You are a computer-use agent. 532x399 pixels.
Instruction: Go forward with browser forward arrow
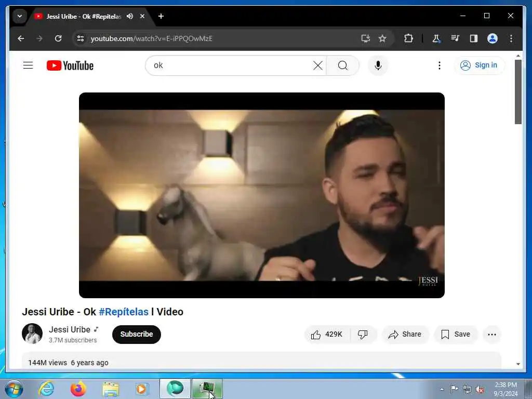(39, 38)
